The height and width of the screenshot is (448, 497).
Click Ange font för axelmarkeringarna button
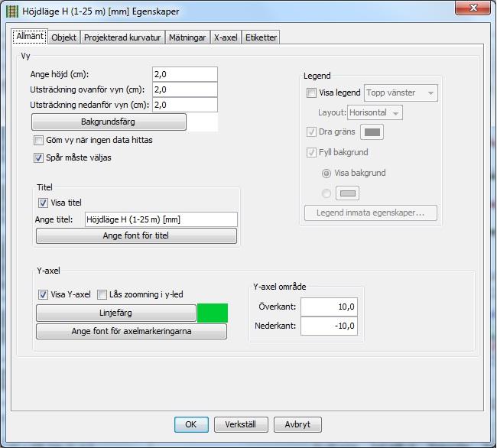(x=132, y=331)
